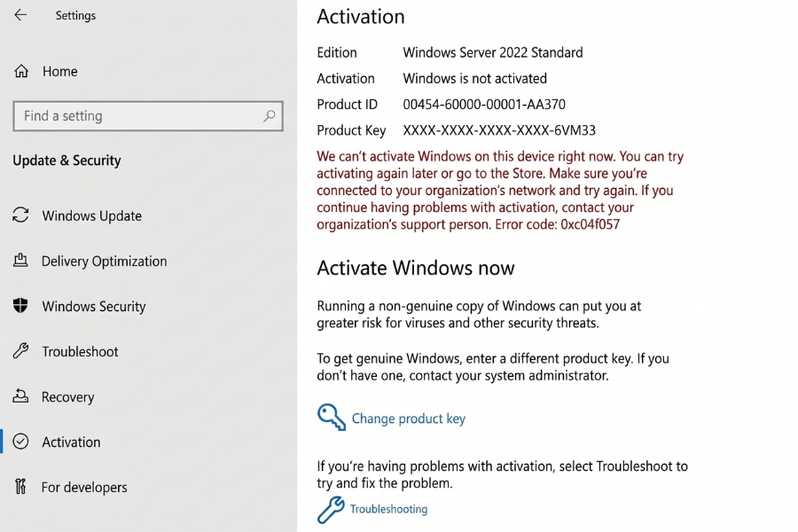Click the For developers tools icon
Screen dimensions: 798x532
[20, 487]
